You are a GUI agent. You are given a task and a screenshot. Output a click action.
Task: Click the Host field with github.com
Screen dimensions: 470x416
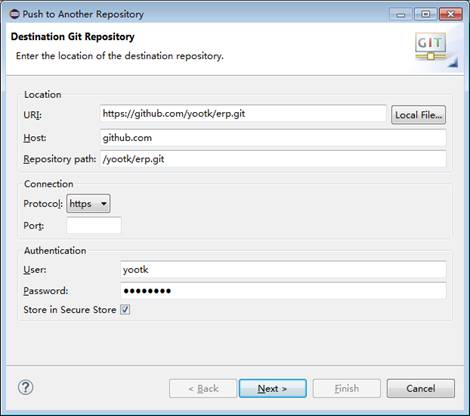pyautogui.click(x=273, y=138)
